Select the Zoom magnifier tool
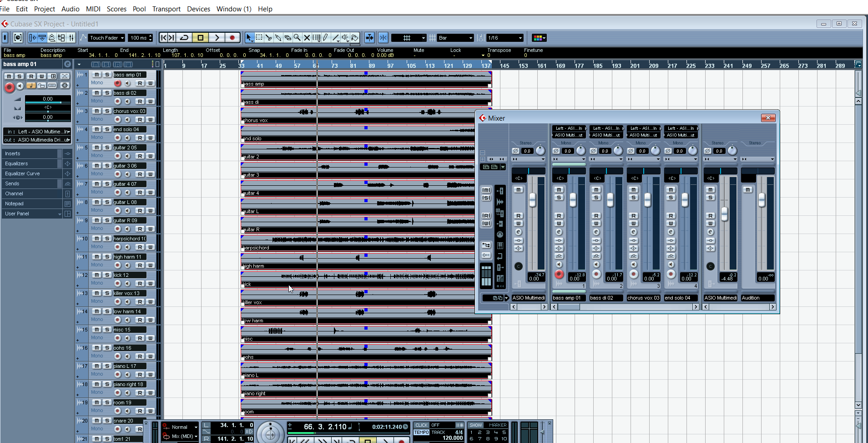This screenshot has width=868, height=443. point(297,38)
